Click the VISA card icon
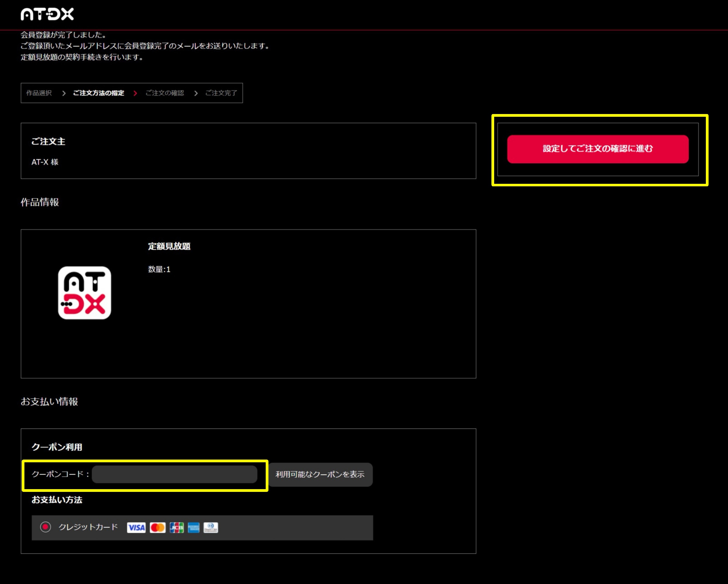 coord(136,527)
